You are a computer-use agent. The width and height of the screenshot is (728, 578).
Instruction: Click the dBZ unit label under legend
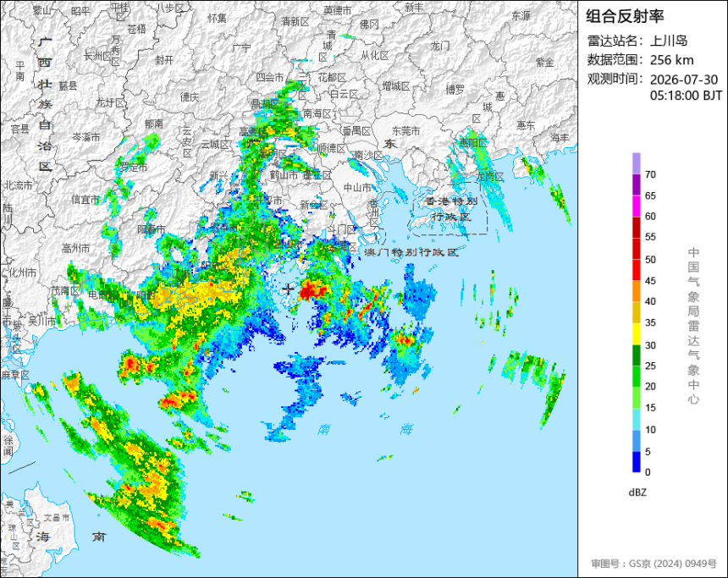[637, 493]
